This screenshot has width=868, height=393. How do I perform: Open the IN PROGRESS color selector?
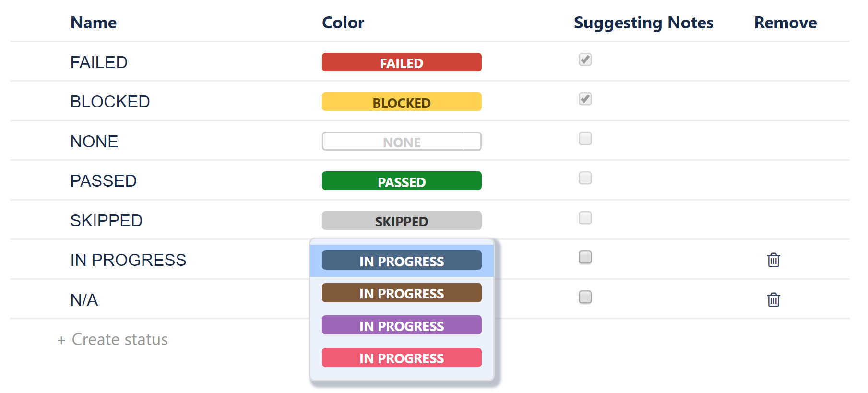(402, 261)
